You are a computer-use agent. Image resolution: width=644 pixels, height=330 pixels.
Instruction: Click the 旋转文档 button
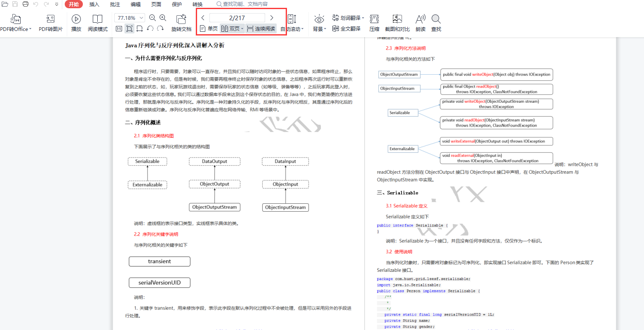181,23
